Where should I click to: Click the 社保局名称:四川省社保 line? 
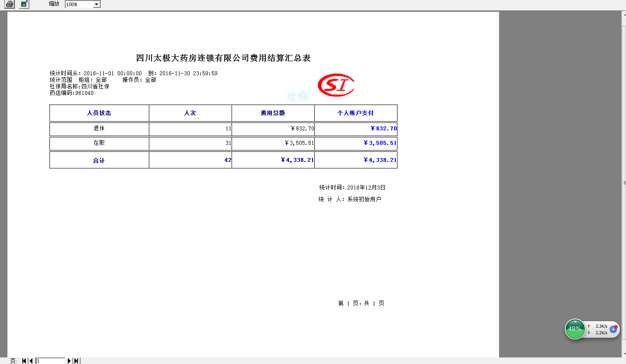[79, 87]
